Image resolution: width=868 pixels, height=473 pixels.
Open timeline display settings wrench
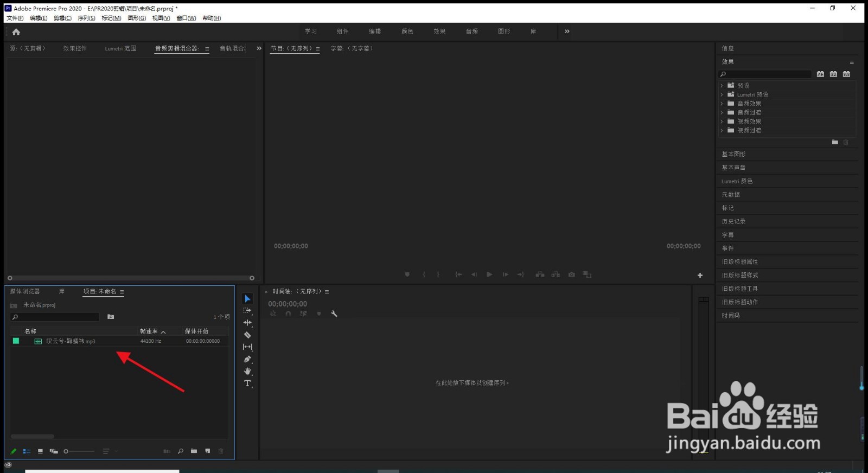(x=334, y=314)
